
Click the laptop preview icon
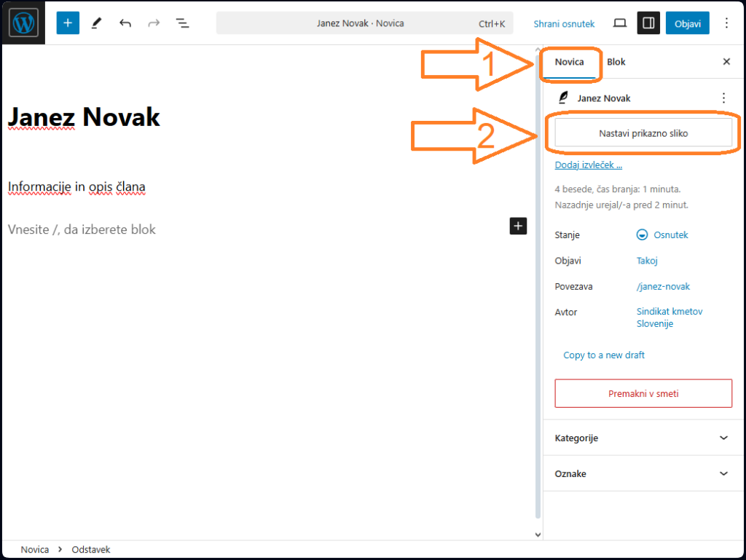pyautogui.click(x=620, y=23)
